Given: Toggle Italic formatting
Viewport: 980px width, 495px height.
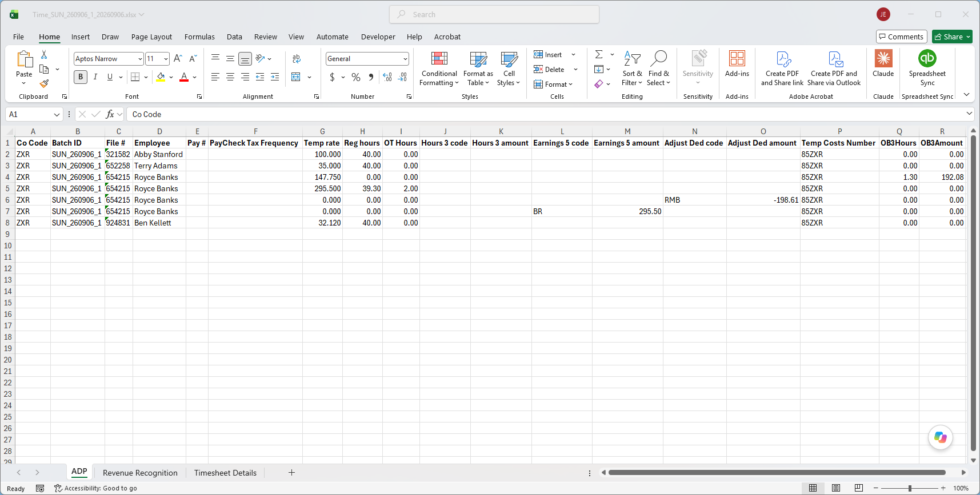Looking at the screenshot, I should [x=95, y=77].
